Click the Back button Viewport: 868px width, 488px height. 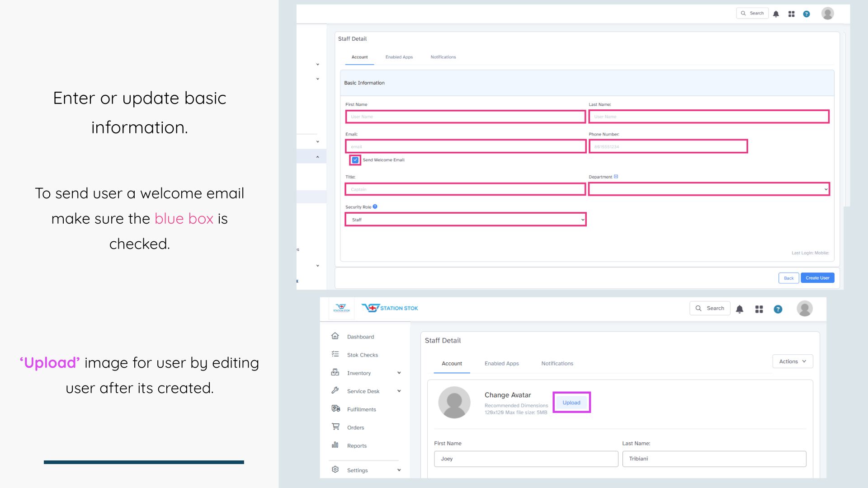[788, 278]
